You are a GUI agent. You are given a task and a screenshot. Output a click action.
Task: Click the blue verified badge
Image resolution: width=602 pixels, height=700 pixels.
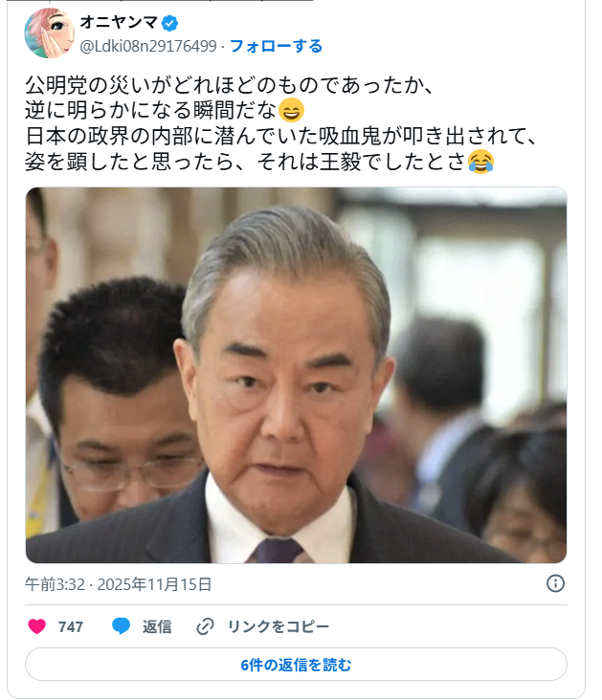coord(169,23)
